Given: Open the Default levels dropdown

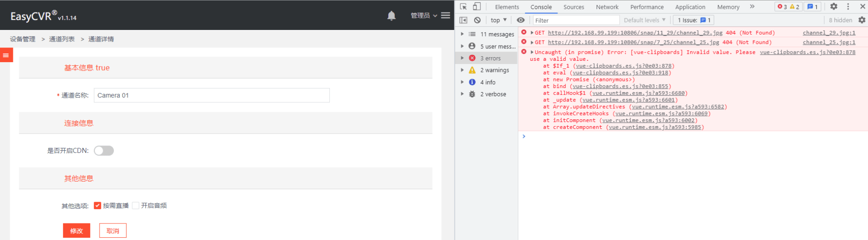Looking at the screenshot, I should pos(644,20).
